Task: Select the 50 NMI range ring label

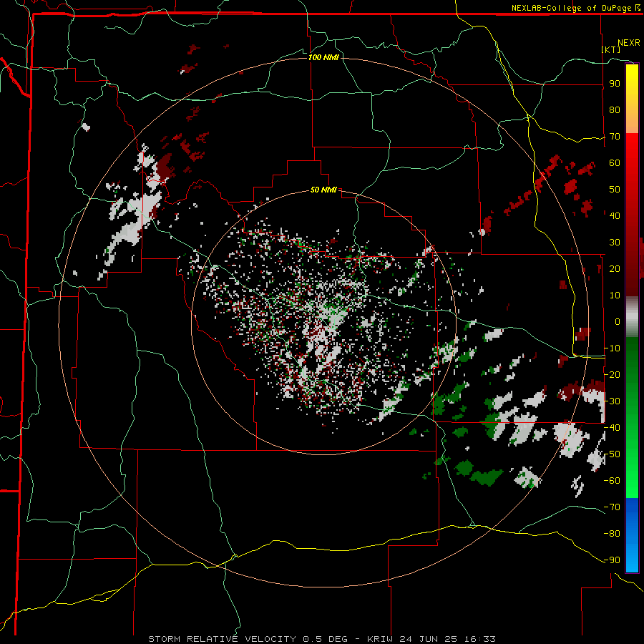Action: [323, 190]
